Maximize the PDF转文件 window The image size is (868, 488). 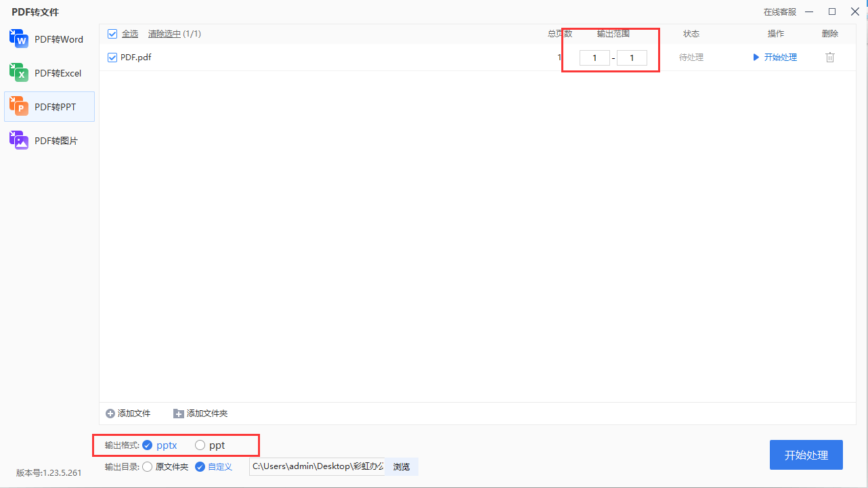click(x=832, y=12)
